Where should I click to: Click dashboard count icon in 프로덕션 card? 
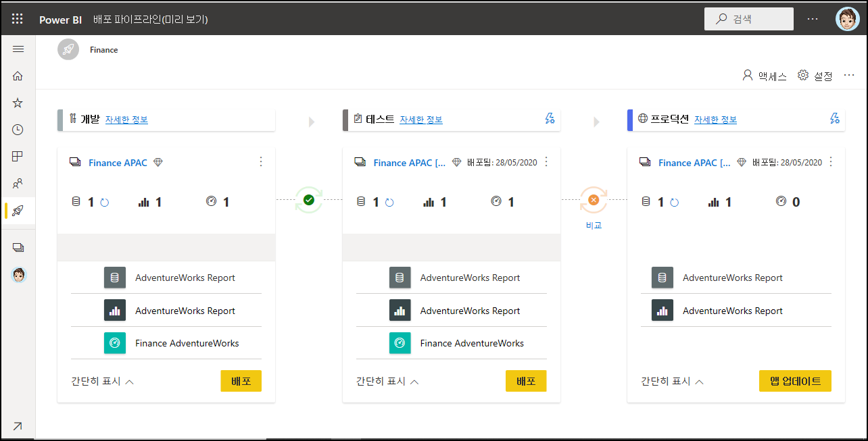781,201
